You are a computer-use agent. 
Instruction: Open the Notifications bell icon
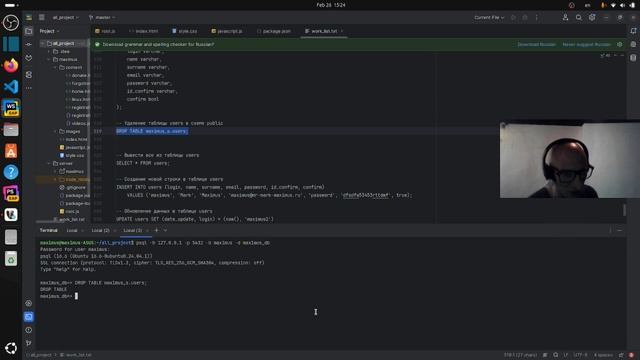tap(633, 31)
